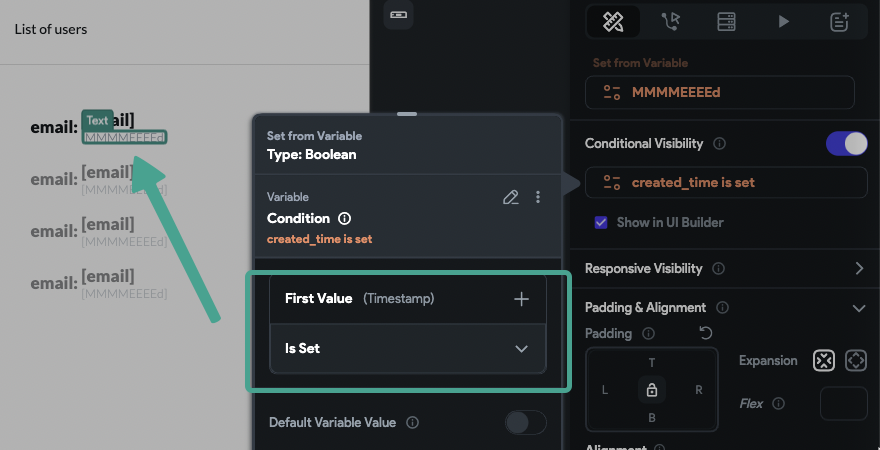Click the padding lock icon

point(652,389)
